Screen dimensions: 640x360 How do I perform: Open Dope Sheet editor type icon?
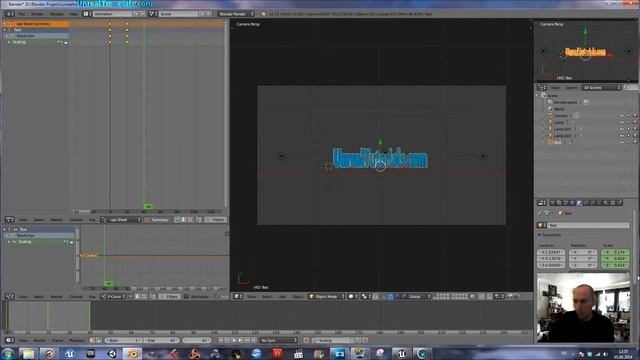coord(10,220)
